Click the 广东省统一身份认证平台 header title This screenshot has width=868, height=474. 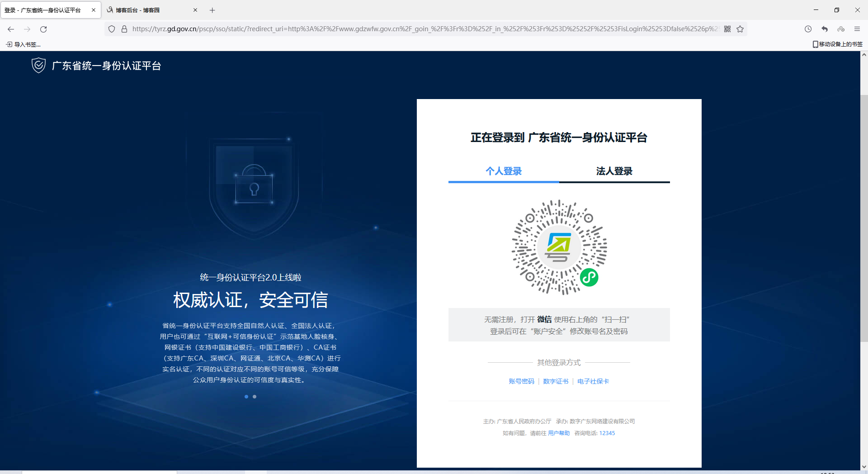(x=107, y=66)
